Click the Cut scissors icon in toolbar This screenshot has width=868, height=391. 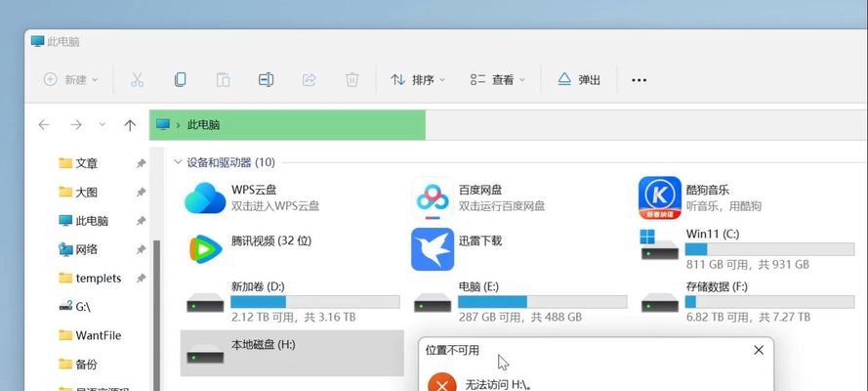point(137,80)
